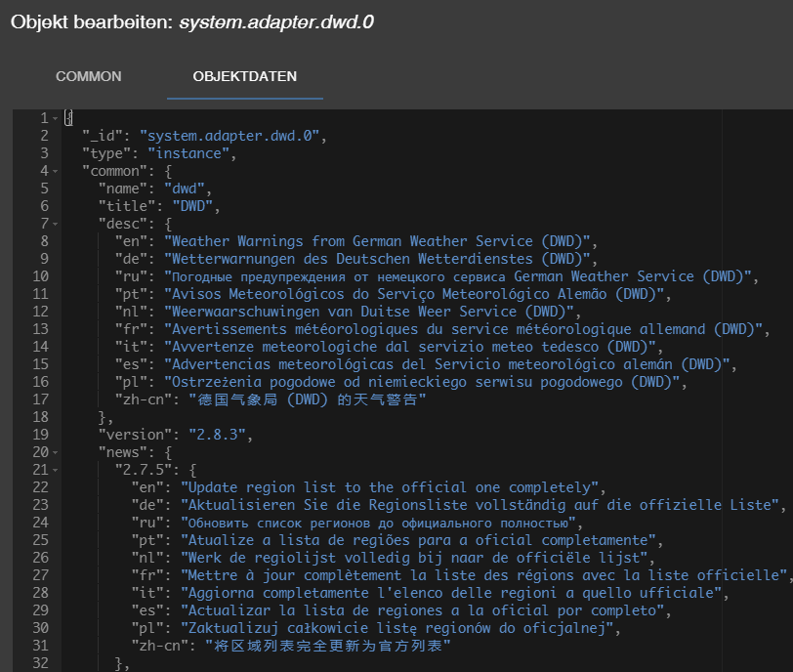Click the "2.7.5" news key
This screenshot has height=672, width=793.
coord(144,470)
